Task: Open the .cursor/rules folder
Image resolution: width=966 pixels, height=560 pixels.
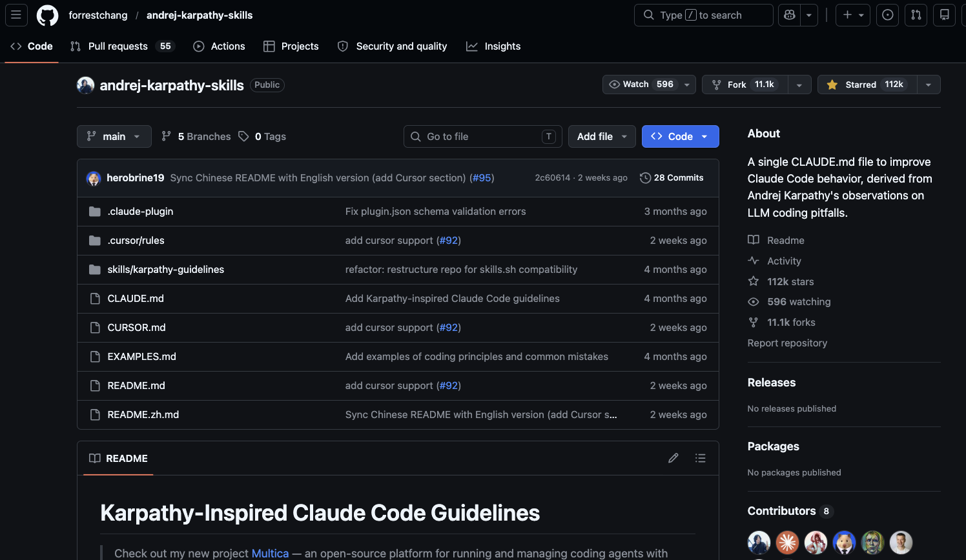Action: coord(136,241)
